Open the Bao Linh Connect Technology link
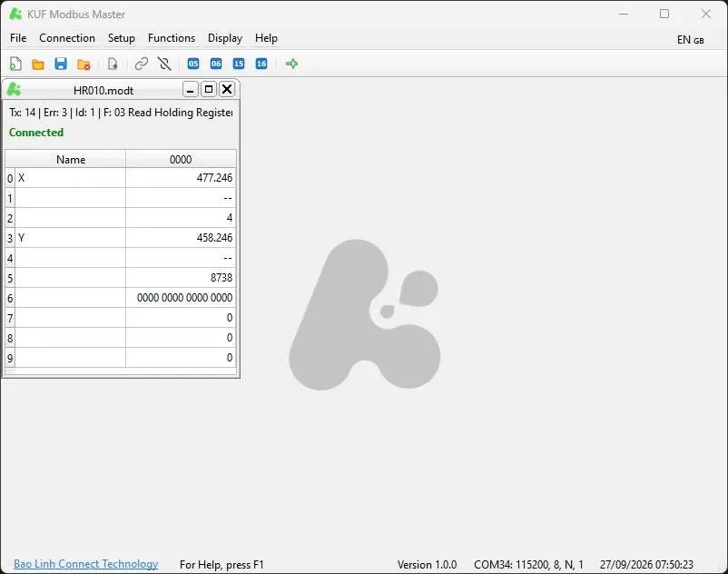Screen dimensions: 728x574 [x=86, y=564]
